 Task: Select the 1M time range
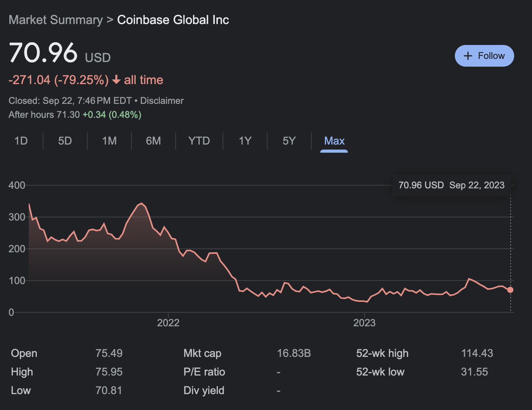(x=109, y=141)
